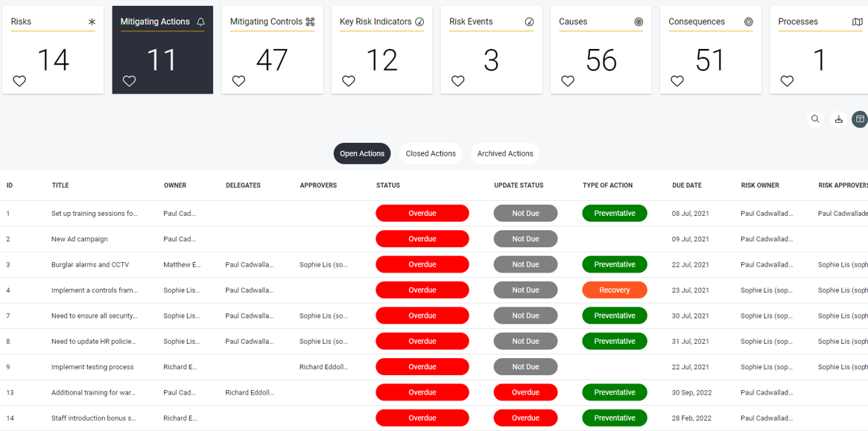This screenshot has height=431, width=868.
Task: Click the map icon on the Processes card
Action: [x=858, y=22]
